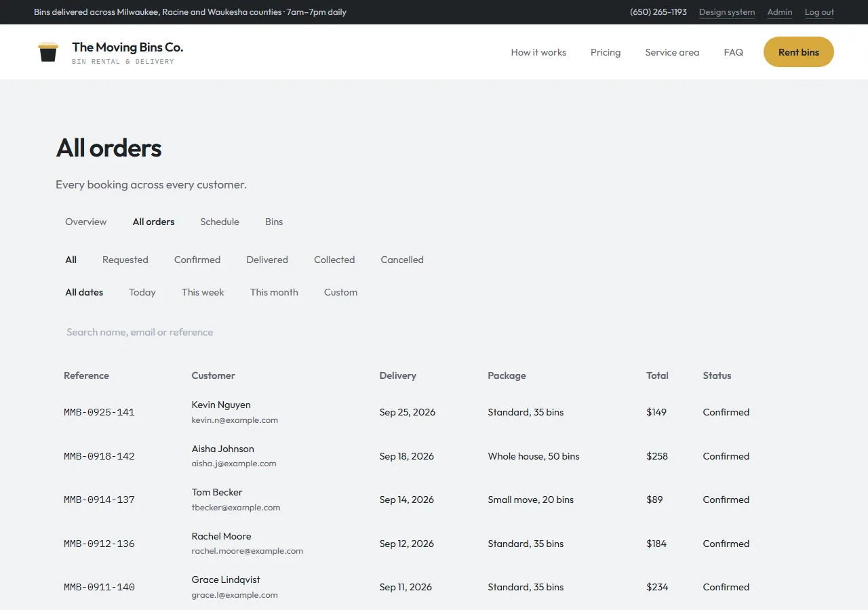
Task: Select the All status filter
Action: point(71,260)
